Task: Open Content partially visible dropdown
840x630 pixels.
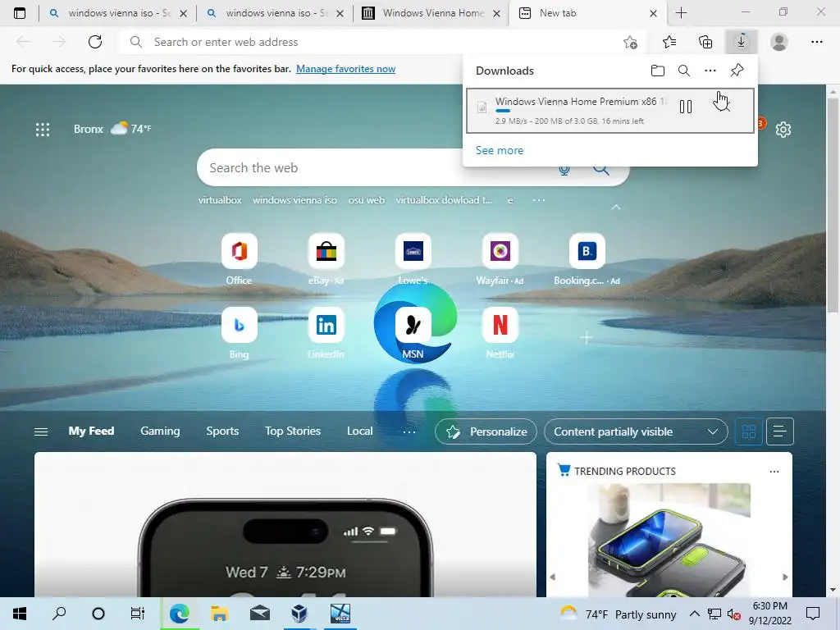Action: (x=636, y=431)
